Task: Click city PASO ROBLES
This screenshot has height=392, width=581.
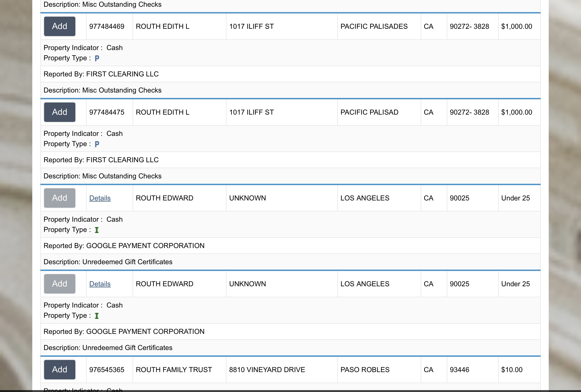Action: [x=365, y=370]
